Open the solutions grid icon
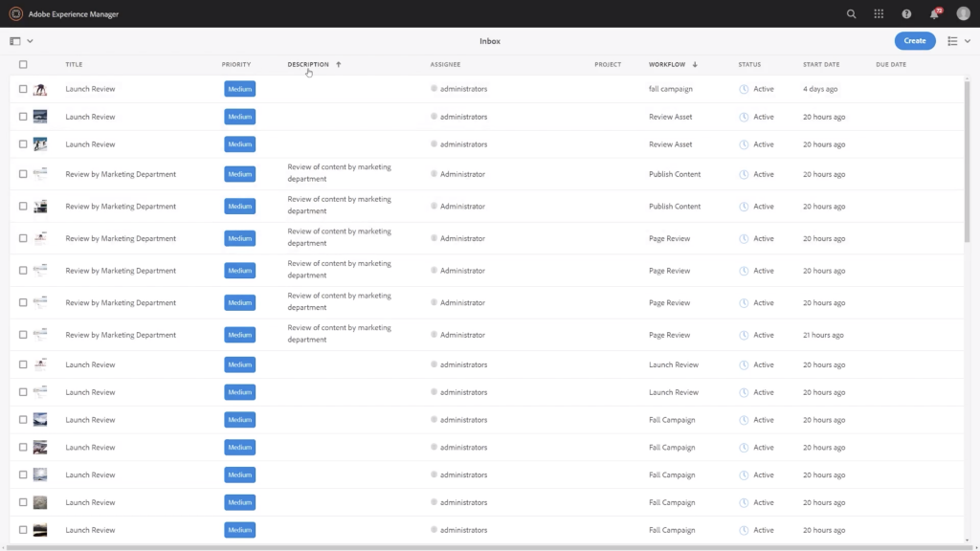980x551 pixels. 879,13
